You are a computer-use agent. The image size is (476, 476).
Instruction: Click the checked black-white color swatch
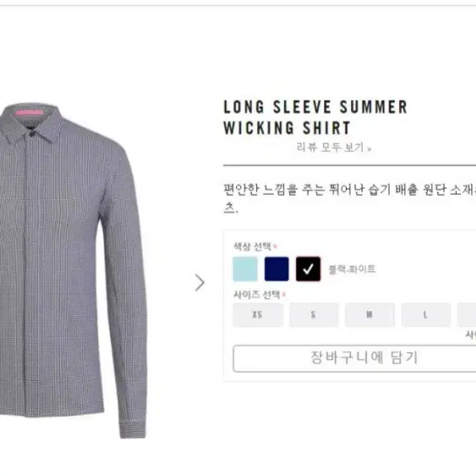308,269
